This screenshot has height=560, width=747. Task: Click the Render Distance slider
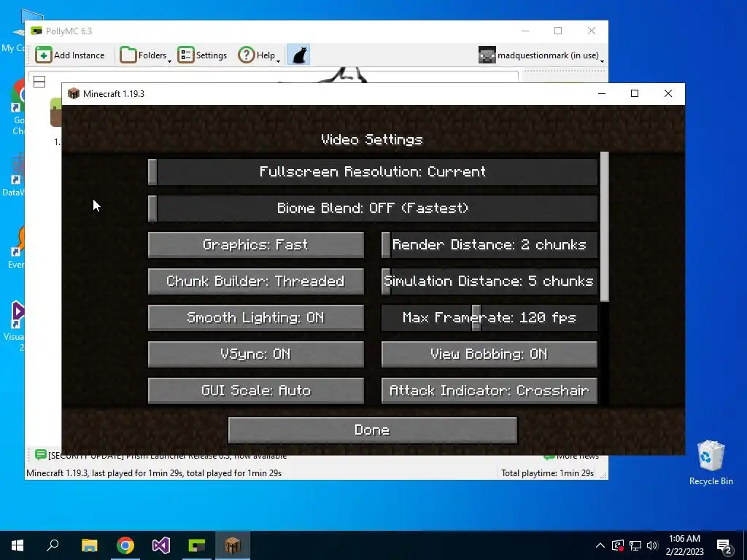489,245
